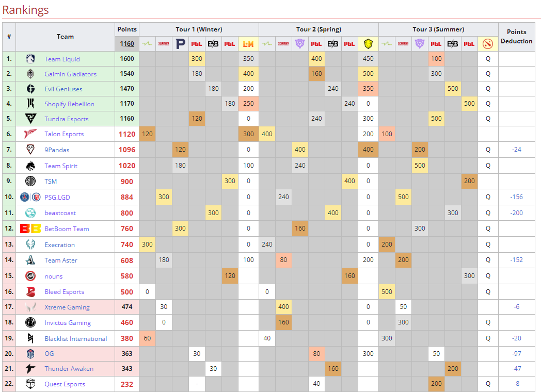Screen dimensions: 541x392
Task: Click the -200 deduction for beastcoast
Action: pyautogui.click(x=517, y=213)
